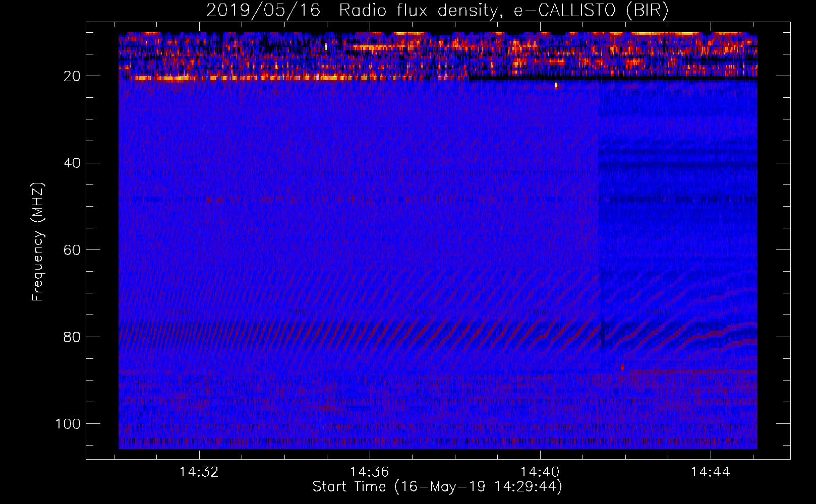Click the 60 MHz frequency tick label
The width and height of the screenshot is (816, 504).
72,250
